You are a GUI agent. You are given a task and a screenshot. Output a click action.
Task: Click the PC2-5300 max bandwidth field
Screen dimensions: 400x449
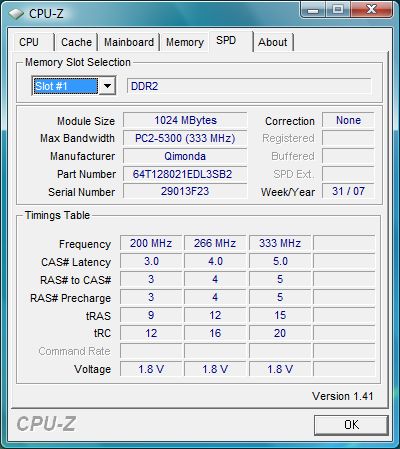point(185,138)
